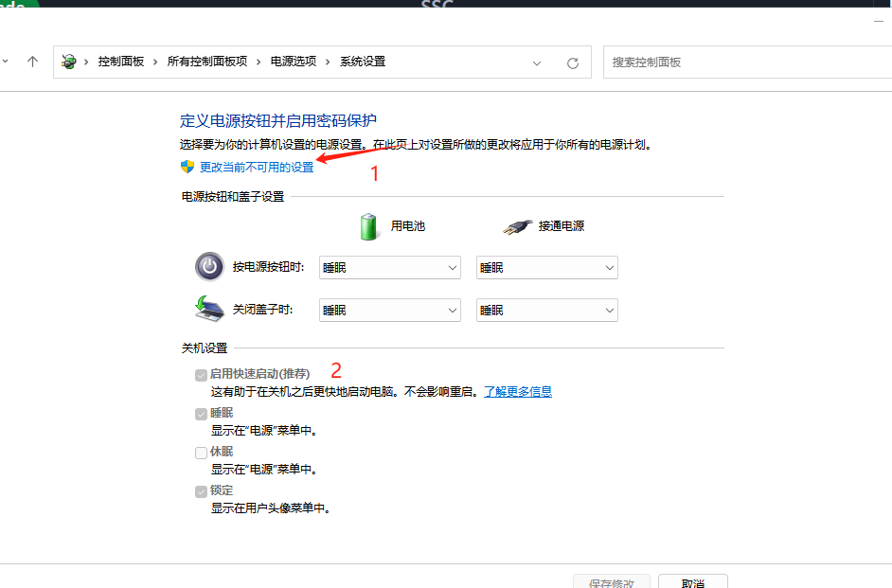
Task: Open lid close plugged-in dropdown
Action: (546, 310)
